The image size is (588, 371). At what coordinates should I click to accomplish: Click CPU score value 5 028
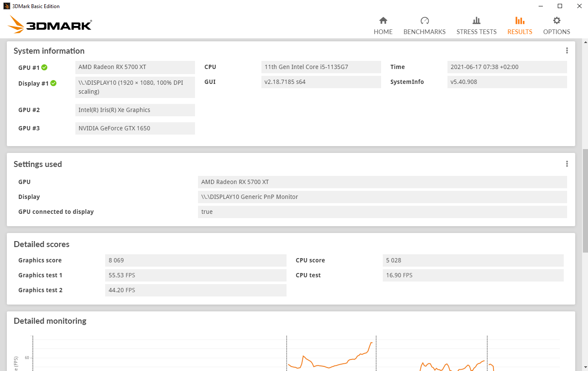pos(473,260)
